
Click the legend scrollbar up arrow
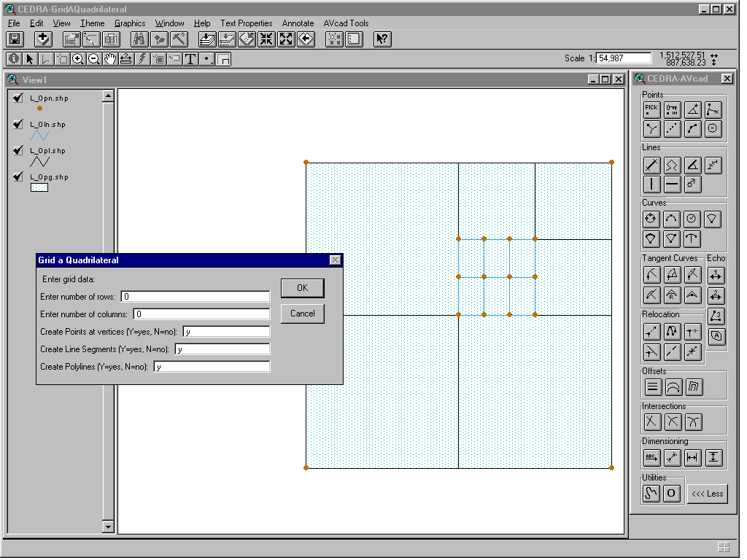point(108,96)
